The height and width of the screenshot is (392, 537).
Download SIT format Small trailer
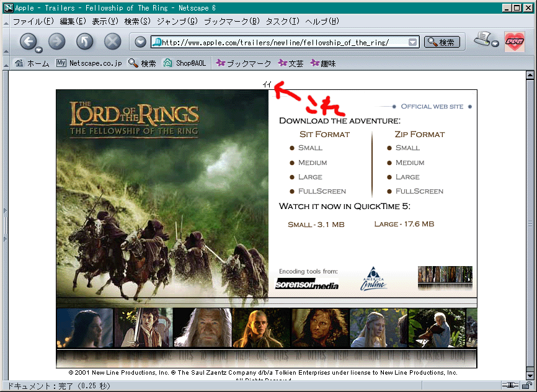pos(310,148)
